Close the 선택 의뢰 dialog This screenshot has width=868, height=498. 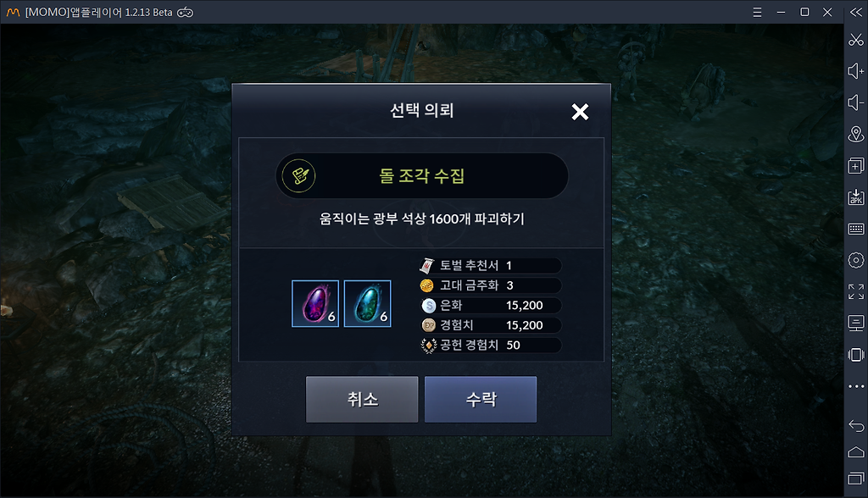pyautogui.click(x=580, y=112)
